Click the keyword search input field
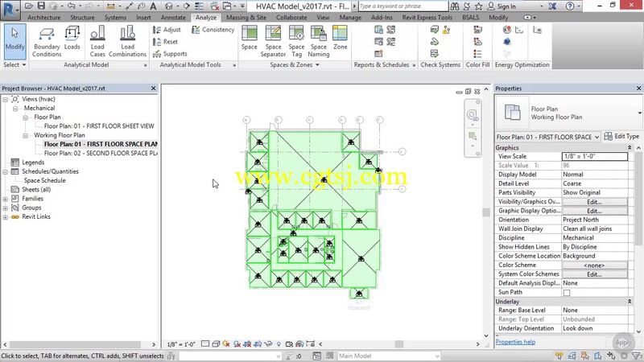The width and height of the screenshot is (644, 362). (403, 6)
